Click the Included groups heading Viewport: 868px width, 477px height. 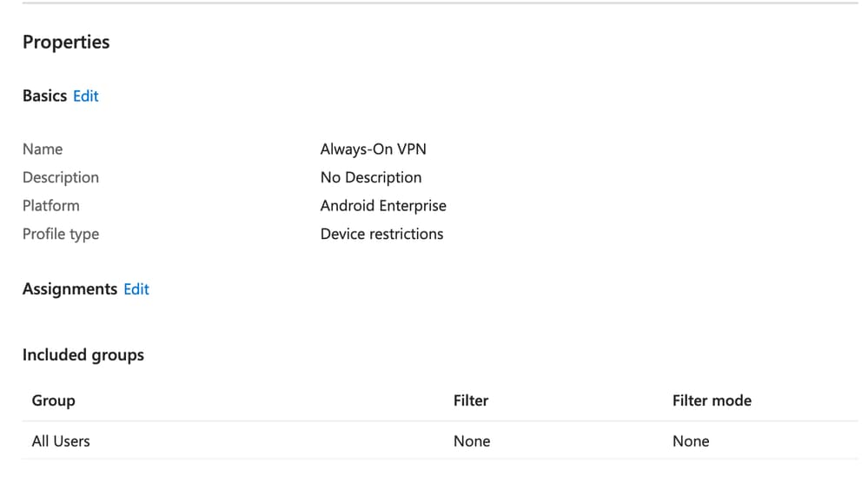83,355
